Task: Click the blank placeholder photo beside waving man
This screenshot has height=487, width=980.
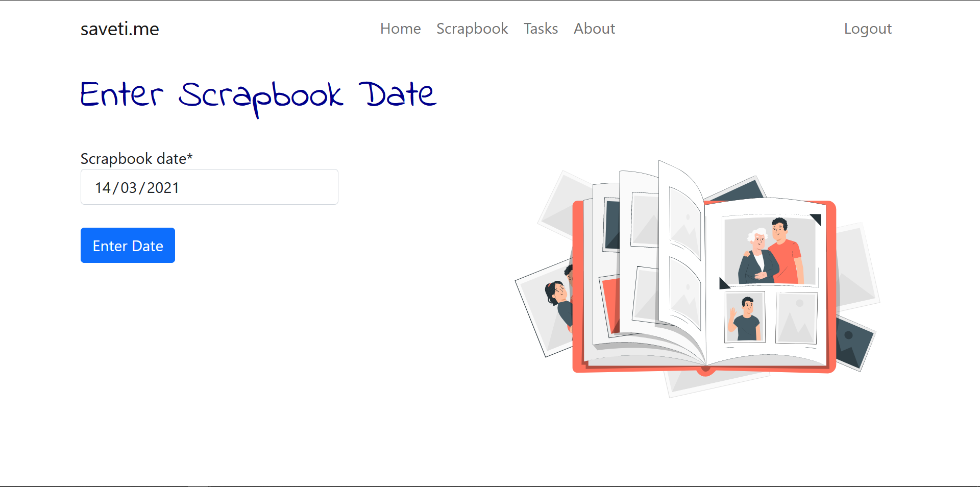Action: tap(796, 318)
